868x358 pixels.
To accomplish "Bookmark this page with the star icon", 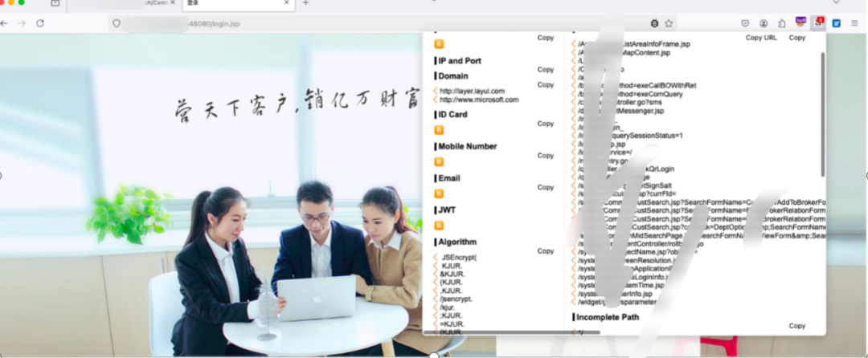I will [669, 23].
